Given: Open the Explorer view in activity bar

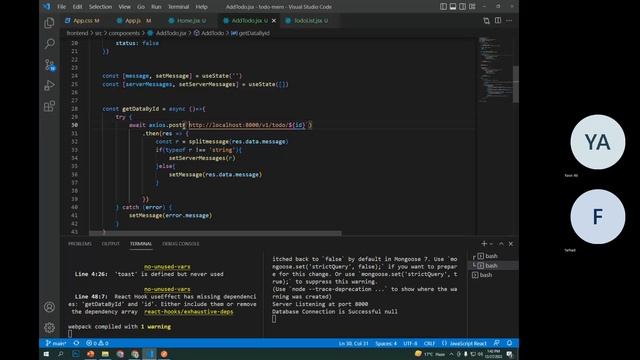Looking at the screenshot, I should [x=49, y=23].
